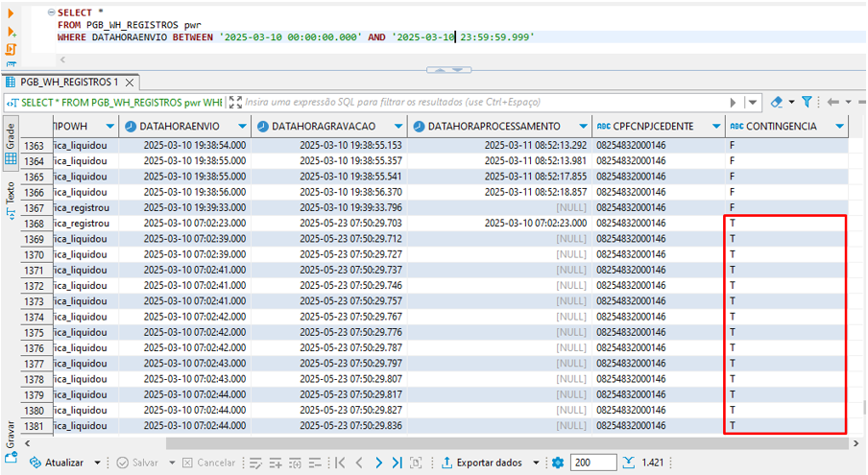The height and width of the screenshot is (475, 868).
Task: Open the gear settings icon beside fetch size
Action: (558, 463)
